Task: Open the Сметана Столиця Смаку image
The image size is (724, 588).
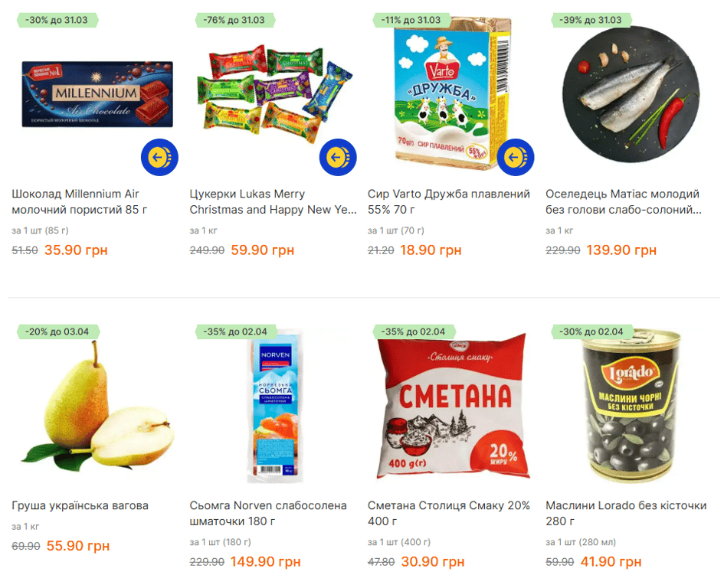Action: (454, 406)
